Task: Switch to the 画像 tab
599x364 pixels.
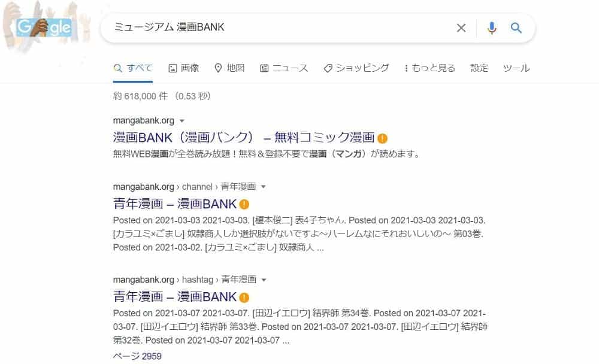Action: tap(184, 68)
